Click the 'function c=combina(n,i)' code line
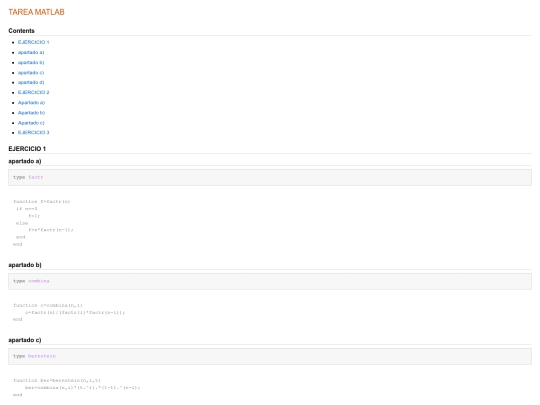 (x=48, y=305)
